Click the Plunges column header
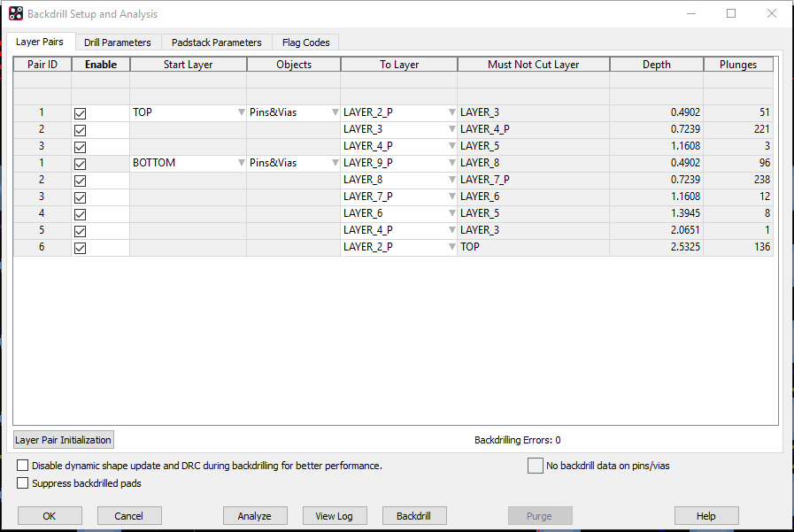The image size is (794, 532). (738, 65)
